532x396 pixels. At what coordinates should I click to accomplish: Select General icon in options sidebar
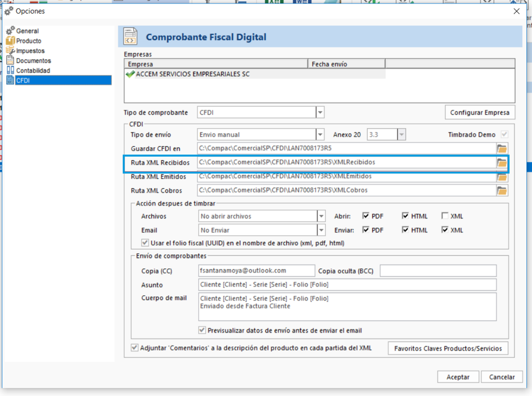(x=10, y=31)
